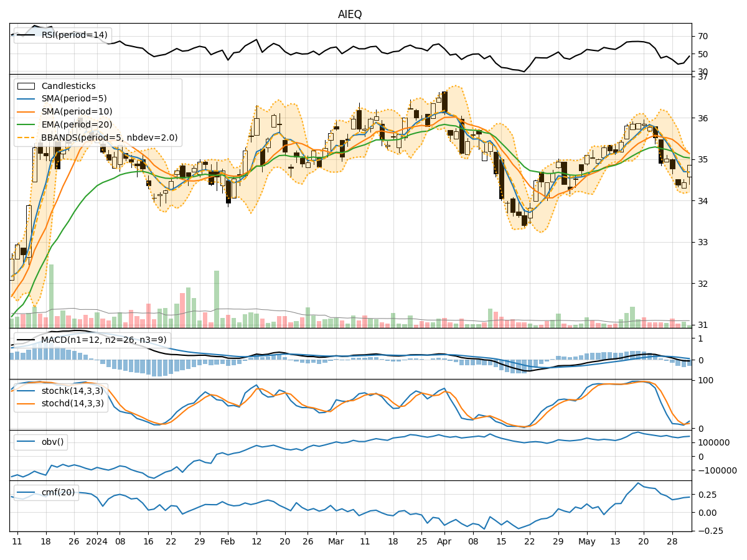Image resolution: width=747 pixels, height=560 pixels.
Task: Click the Feb label on the date axis
Action: point(228,541)
